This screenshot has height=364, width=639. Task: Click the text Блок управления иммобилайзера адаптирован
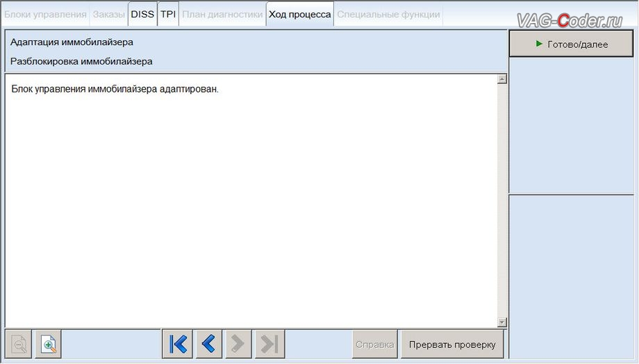tap(115, 89)
